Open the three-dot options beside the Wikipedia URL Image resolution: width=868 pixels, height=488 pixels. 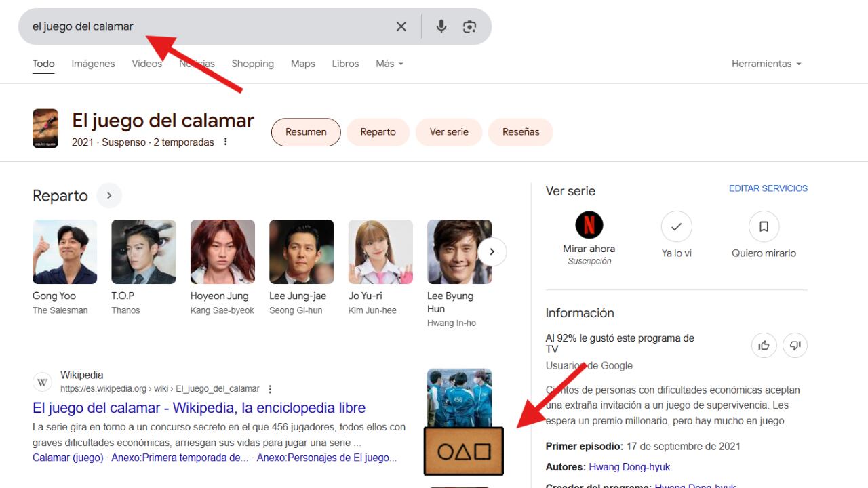[270, 388]
